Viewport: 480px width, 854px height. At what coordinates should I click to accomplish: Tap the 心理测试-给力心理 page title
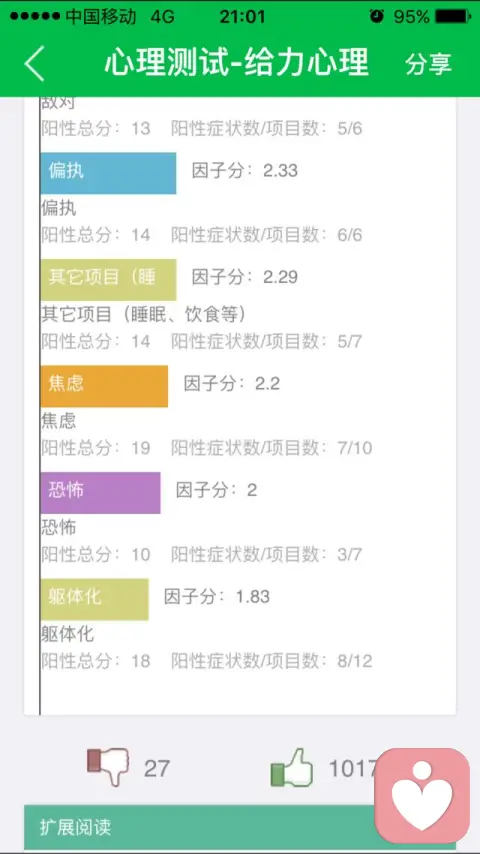pyautogui.click(x=236, y=63)
